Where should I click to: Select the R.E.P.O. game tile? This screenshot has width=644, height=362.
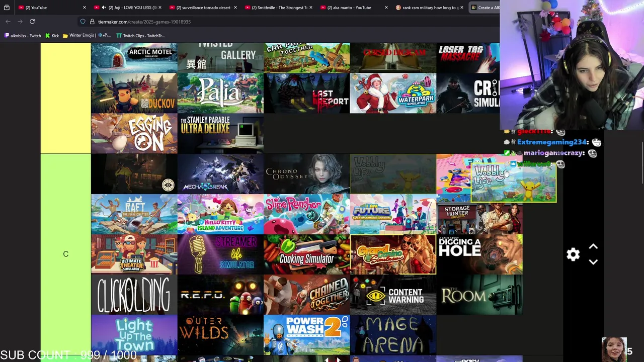point(220,295)
